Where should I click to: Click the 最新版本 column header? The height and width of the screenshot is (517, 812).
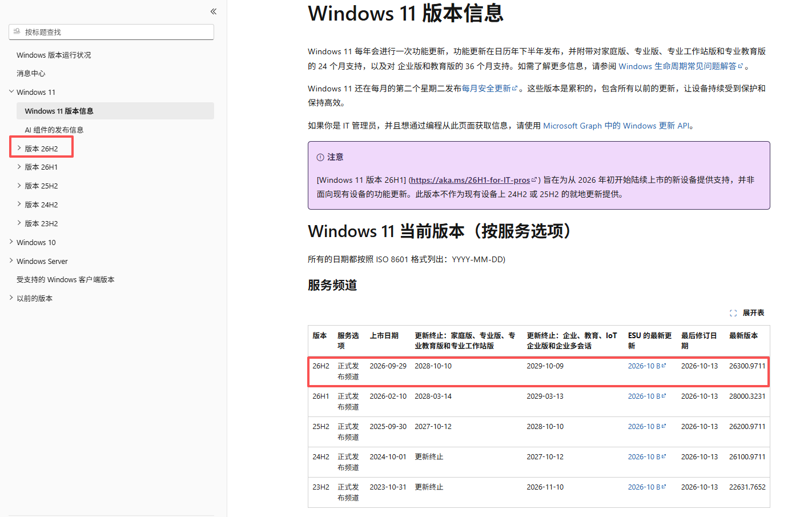point(743,336)
